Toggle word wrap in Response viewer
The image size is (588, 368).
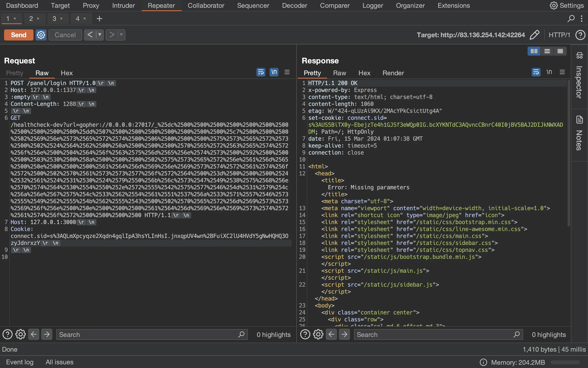click(536, 72)
